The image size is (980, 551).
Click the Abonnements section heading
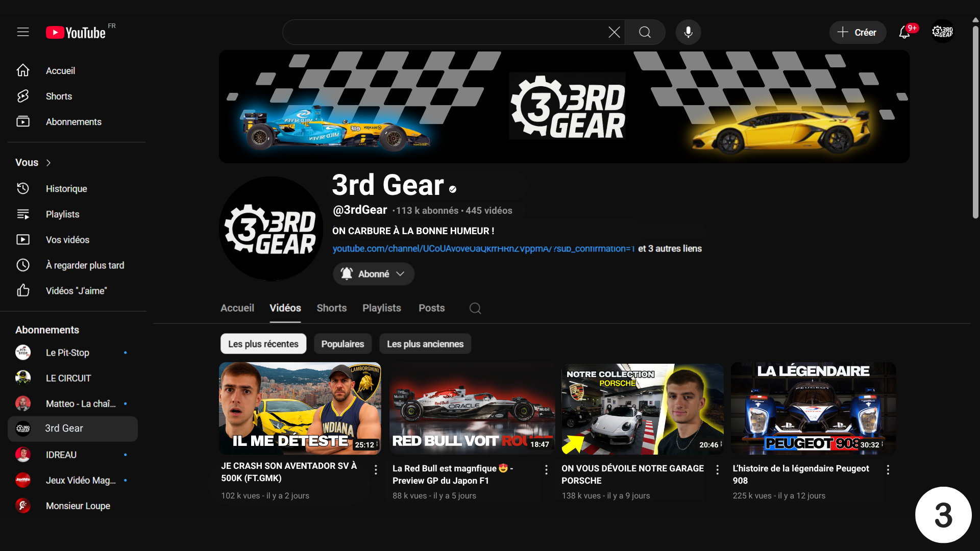pyautogui.click(x=47, y=330)
